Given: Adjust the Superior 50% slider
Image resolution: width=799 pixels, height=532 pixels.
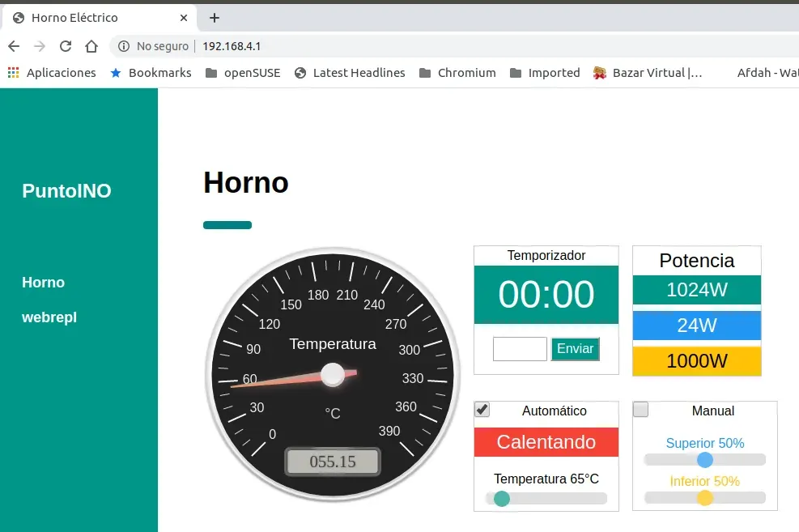Looking at the screenshot, I should pyautogui.click(x=705, y=460).
